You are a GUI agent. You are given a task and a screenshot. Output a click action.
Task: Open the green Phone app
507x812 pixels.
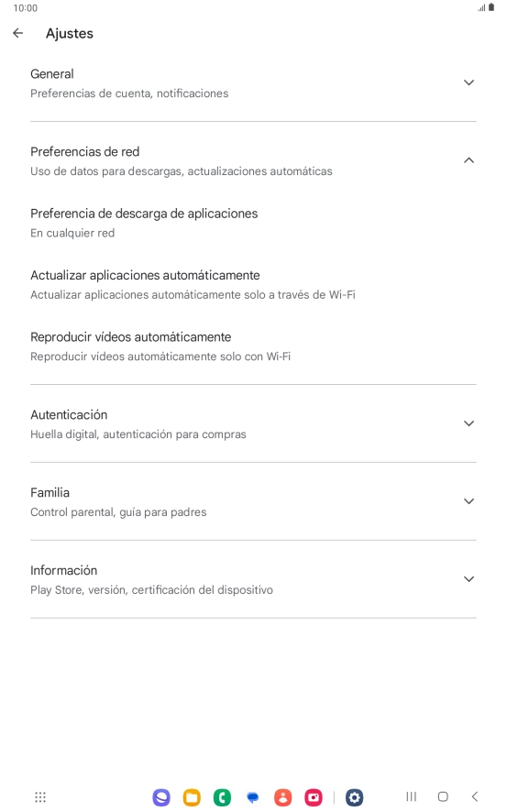click(x=222, y=797)
